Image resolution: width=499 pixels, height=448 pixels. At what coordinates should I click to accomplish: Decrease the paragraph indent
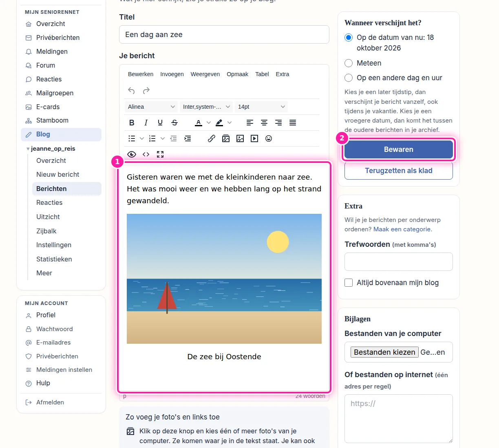coord(173,138)
